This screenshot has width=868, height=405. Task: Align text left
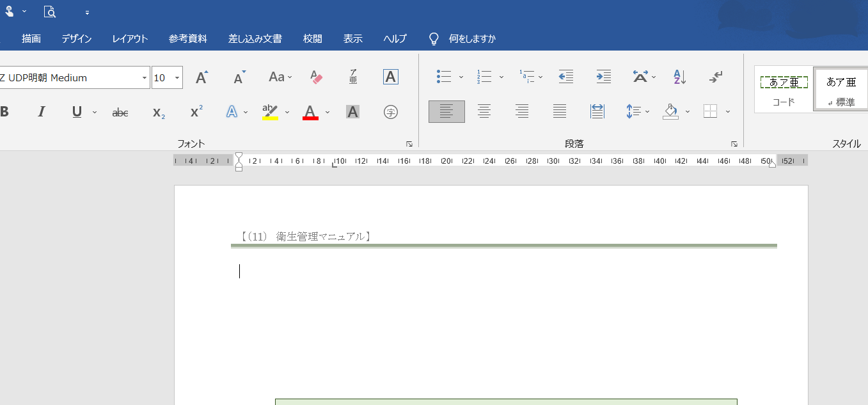446,111
